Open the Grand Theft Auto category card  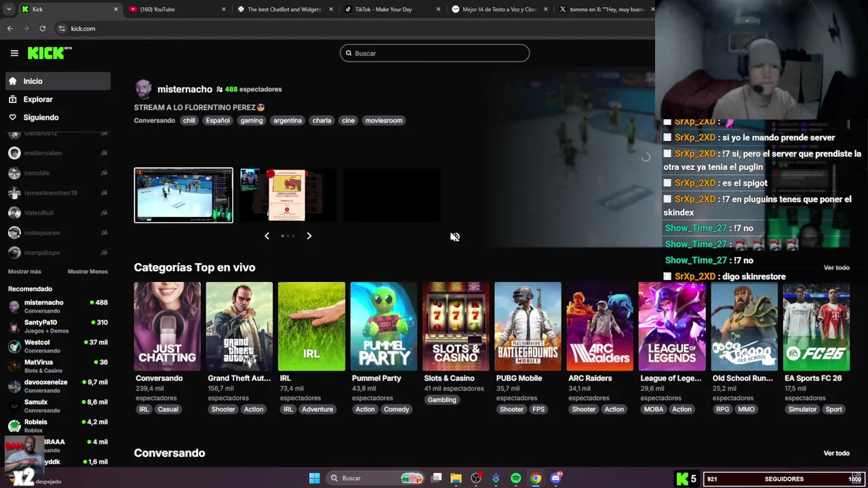(x=239, y=327)
